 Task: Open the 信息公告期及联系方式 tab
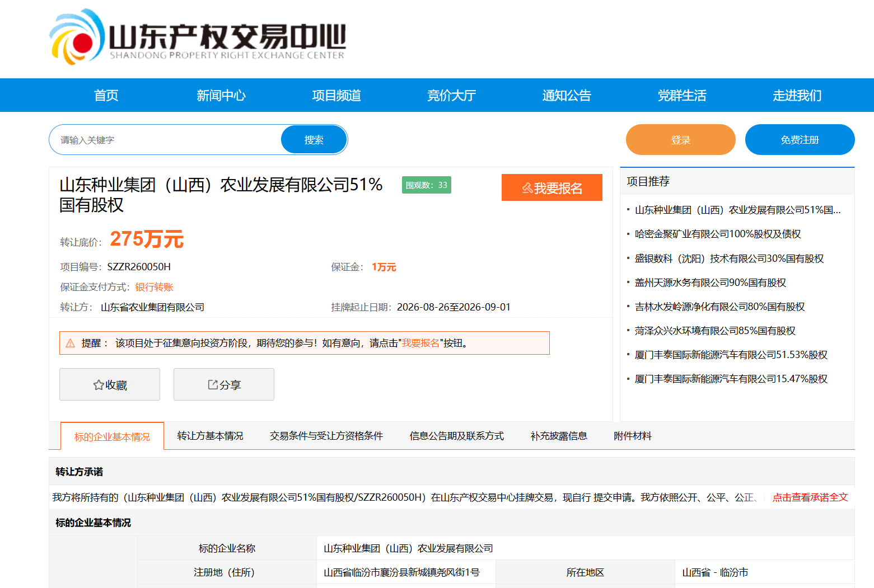coord(457,436)
